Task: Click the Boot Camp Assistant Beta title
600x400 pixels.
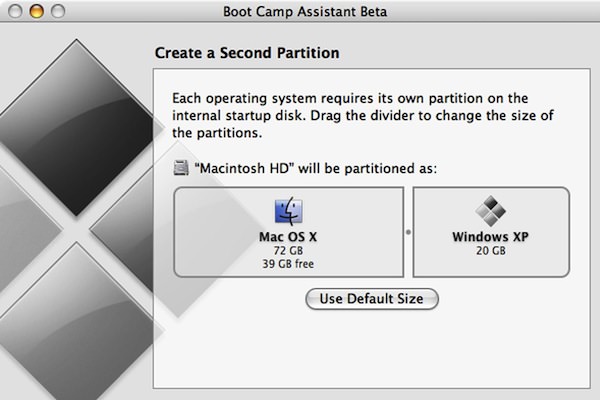Action: 305,11
